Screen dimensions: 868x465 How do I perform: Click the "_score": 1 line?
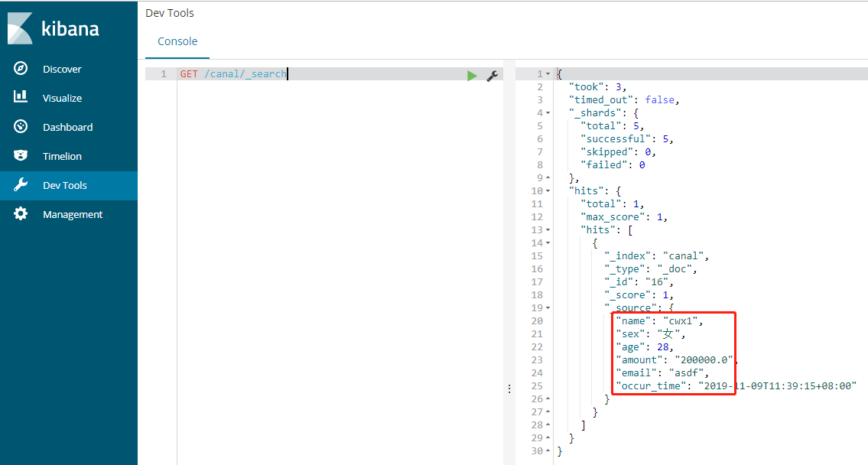coord(639,295)
